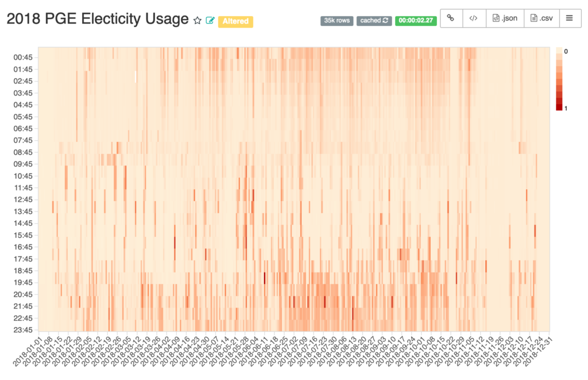Click the edit chart properties pencil icon
Image resolution: width=588 pixels, height=380 pixels.
210,21
